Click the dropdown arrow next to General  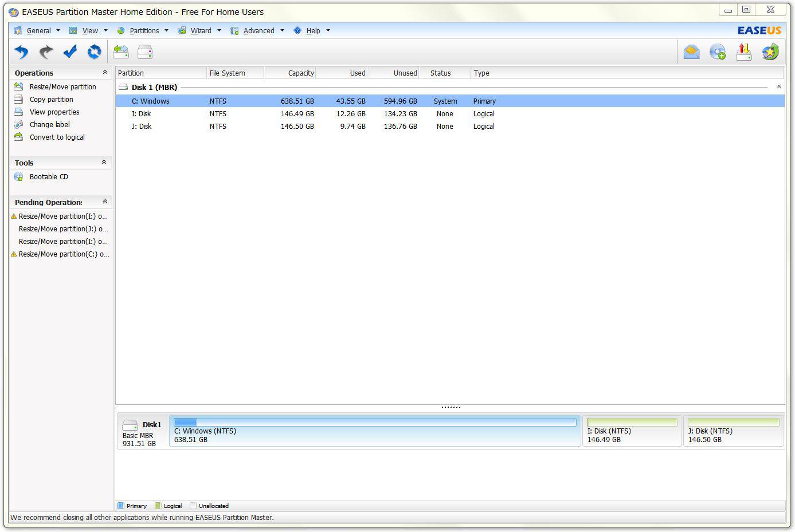click(58, 30)
